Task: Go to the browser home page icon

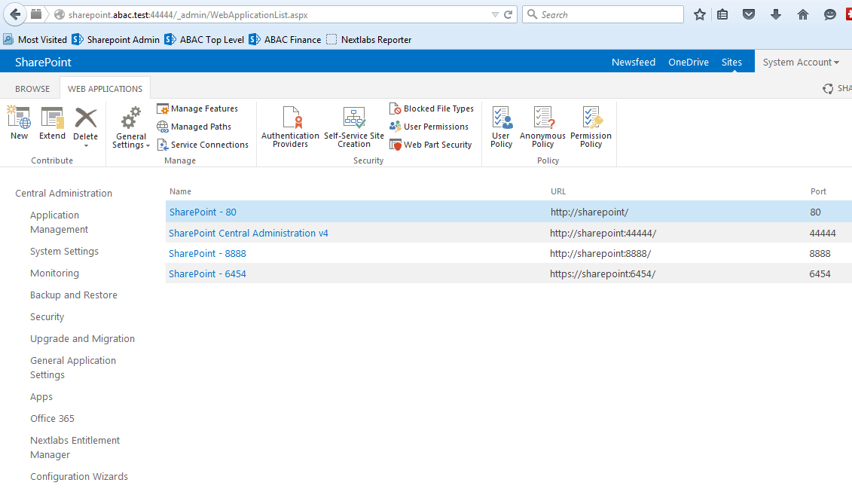Action: 802,14
